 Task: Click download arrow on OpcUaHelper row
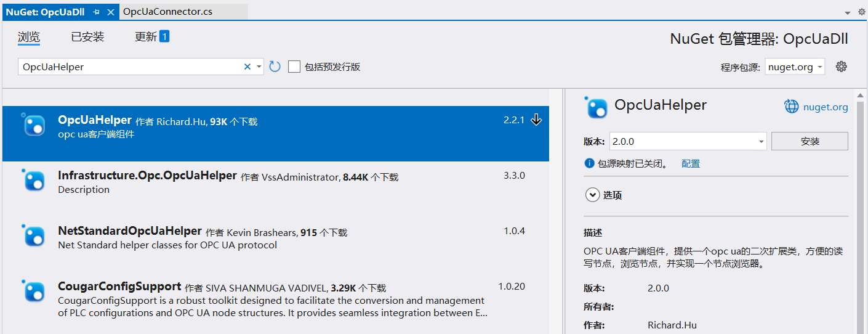pos(536,120)
